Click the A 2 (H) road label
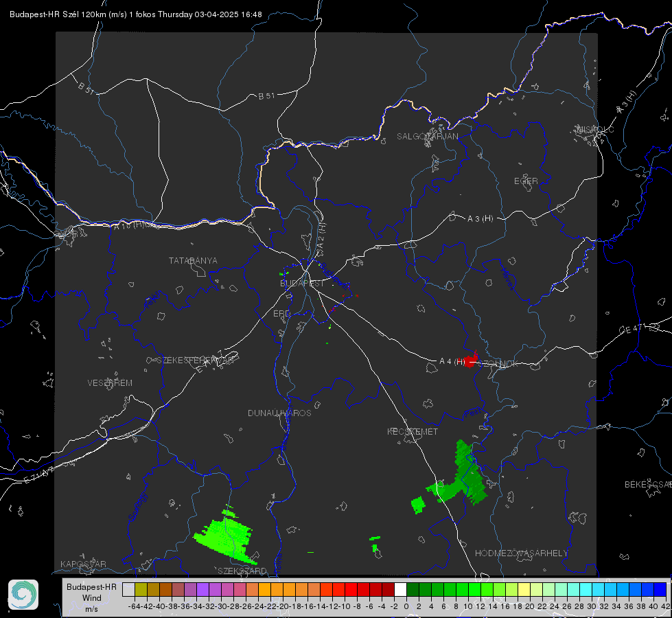 (321, 236)
